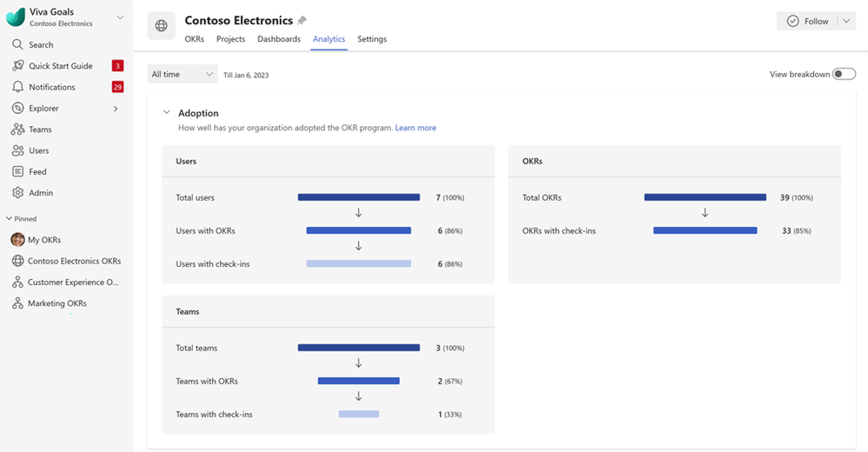Click the Contoso Electronics OKRs globe icon
The image size is (868, 452).
coord(17,261)
